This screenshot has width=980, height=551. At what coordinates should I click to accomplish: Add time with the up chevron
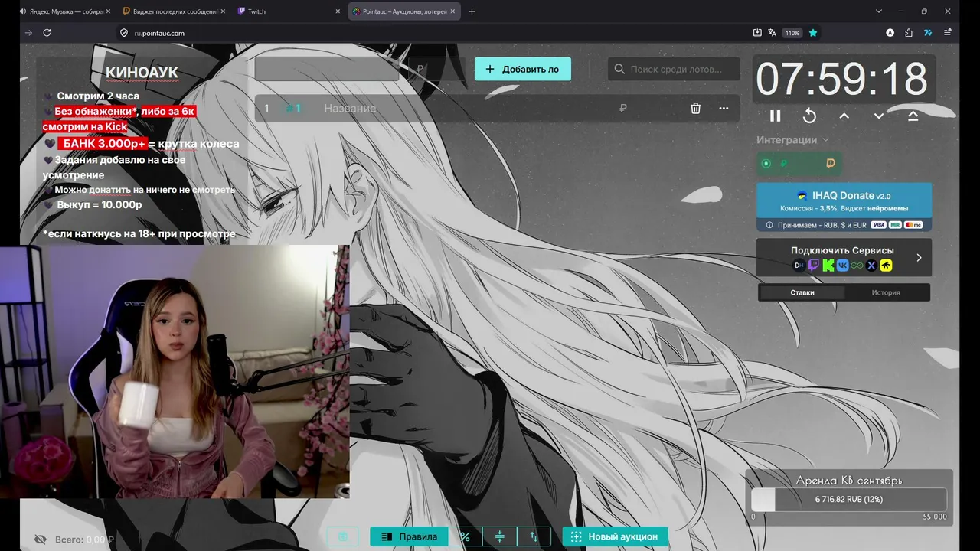(844, 116)
